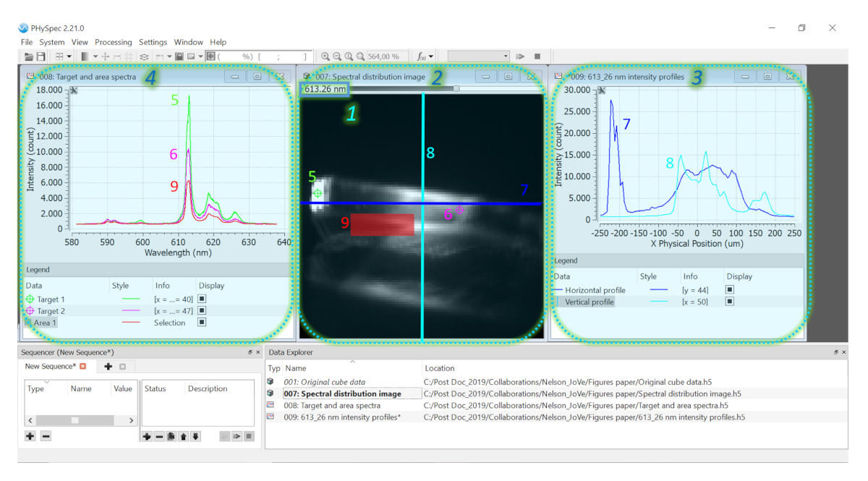The height and width of the screenshot is (481, 868).
Task: Add a new sequence tab with plus icon
Action: pyautogui.click(x=109, y=367)
